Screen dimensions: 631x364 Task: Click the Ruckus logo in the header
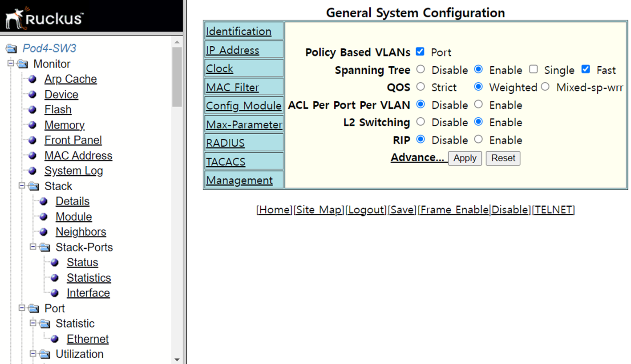coord(44,18)
